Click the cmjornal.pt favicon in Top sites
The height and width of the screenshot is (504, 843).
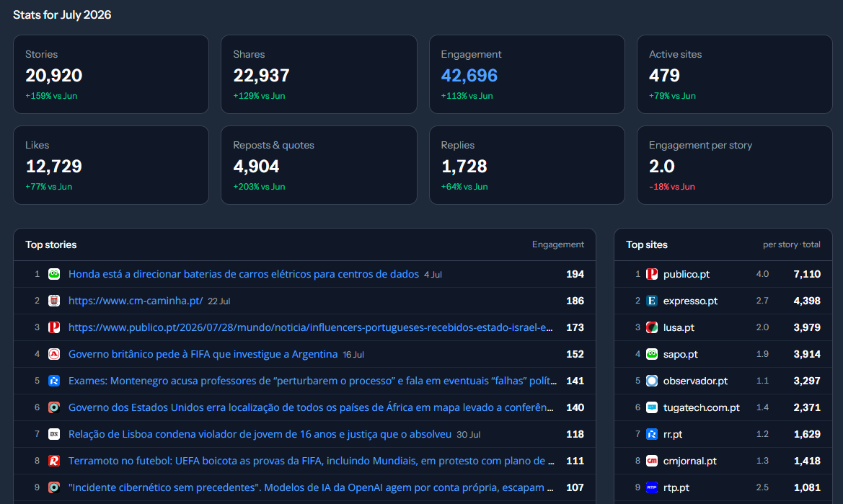(x=652, y=461)
